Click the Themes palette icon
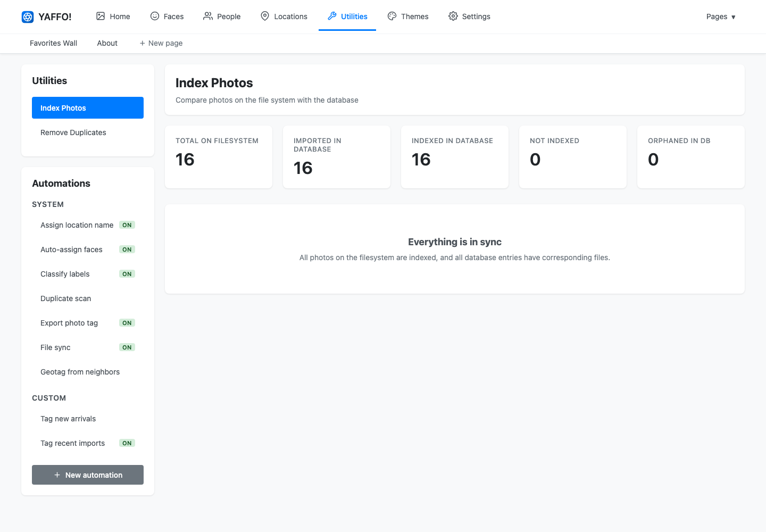Image resolution: width=766 pixels, height=532 pixels. click(392, 16)
